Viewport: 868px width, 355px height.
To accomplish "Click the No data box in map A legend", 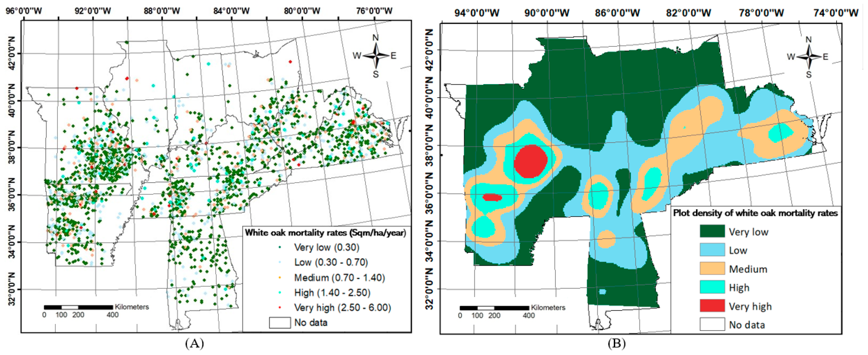I will (280, 323).
